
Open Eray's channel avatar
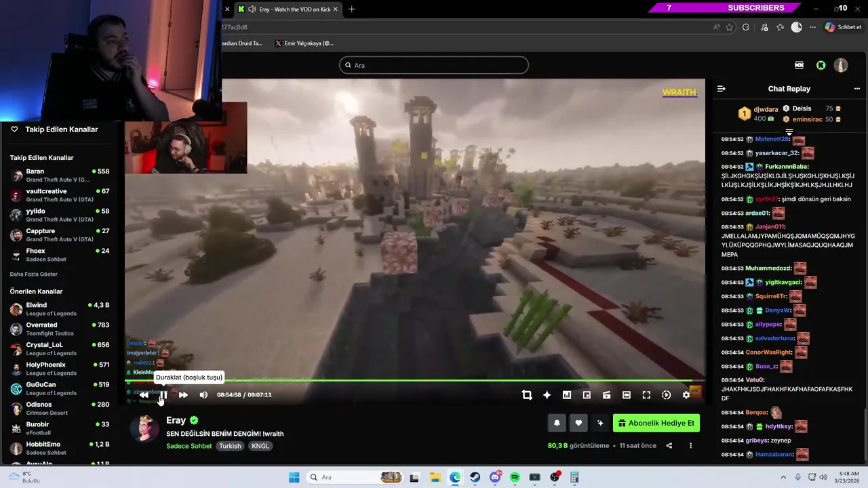click(x=144, y=428)
